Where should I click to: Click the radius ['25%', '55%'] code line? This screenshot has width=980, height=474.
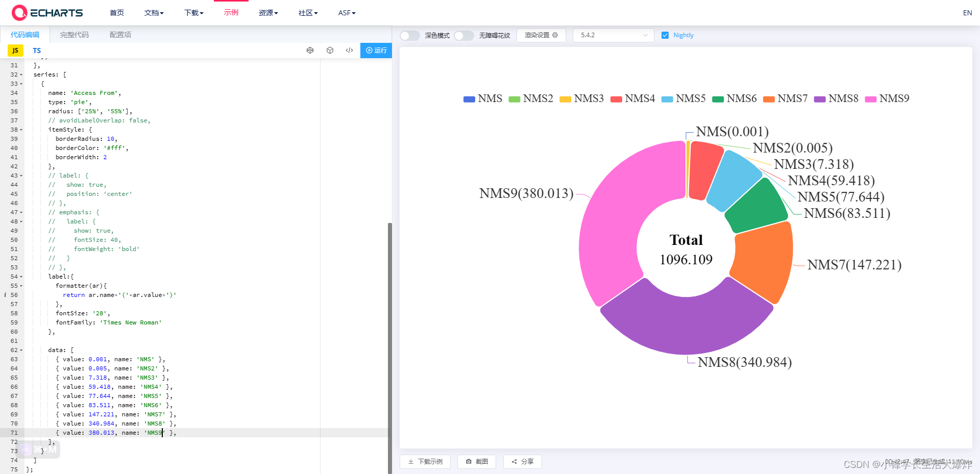tap(90, 111)
